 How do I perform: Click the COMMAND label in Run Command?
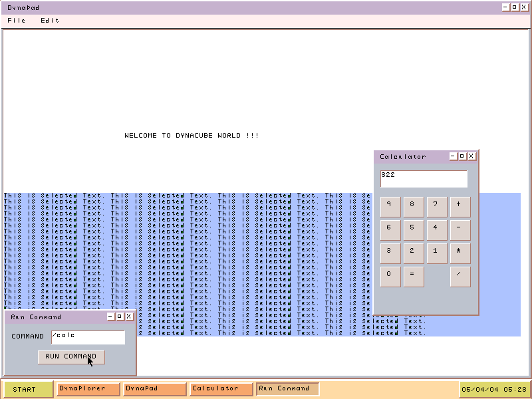click(x=27, y=336)
